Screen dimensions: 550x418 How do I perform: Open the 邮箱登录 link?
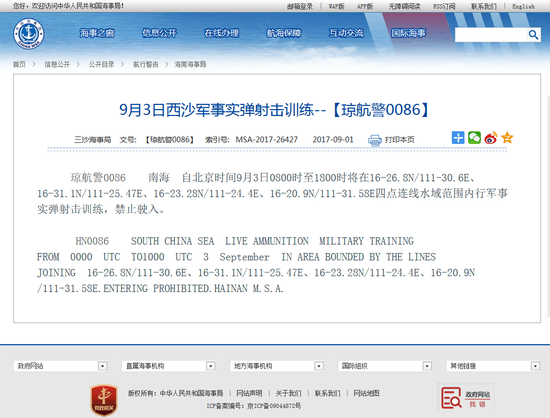(x=300, y=6)
